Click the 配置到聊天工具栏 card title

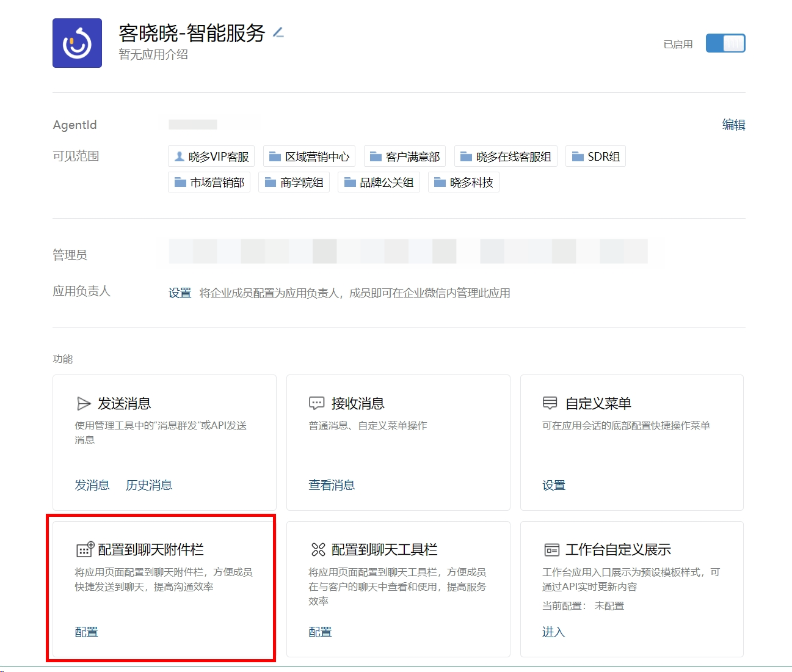385,550
